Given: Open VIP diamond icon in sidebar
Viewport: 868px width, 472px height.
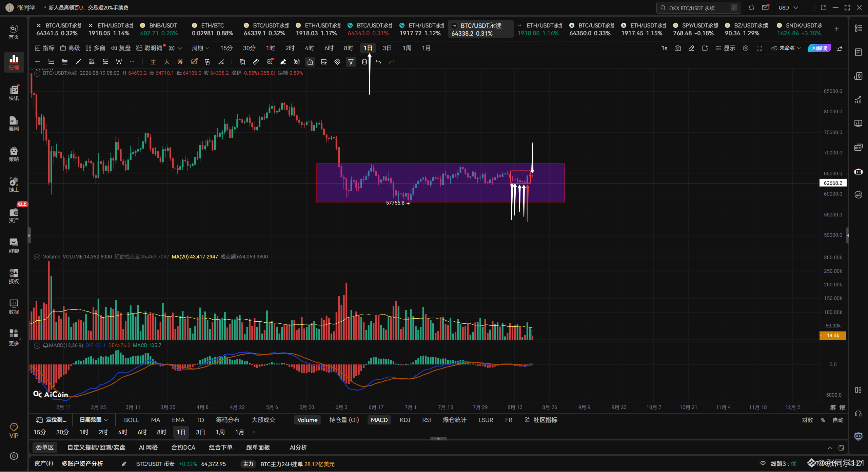Looking at the screenshot, I should [x=14, y=431].
